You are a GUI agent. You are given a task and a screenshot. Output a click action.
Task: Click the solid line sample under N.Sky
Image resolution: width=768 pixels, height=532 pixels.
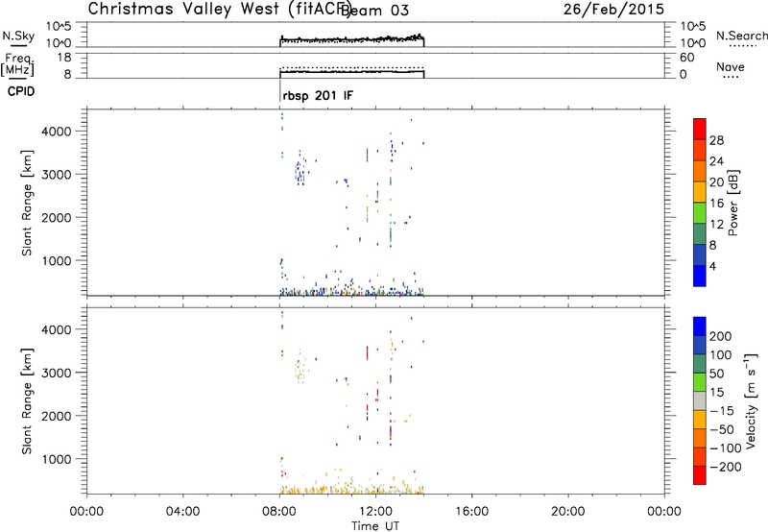tap(18, 46)
